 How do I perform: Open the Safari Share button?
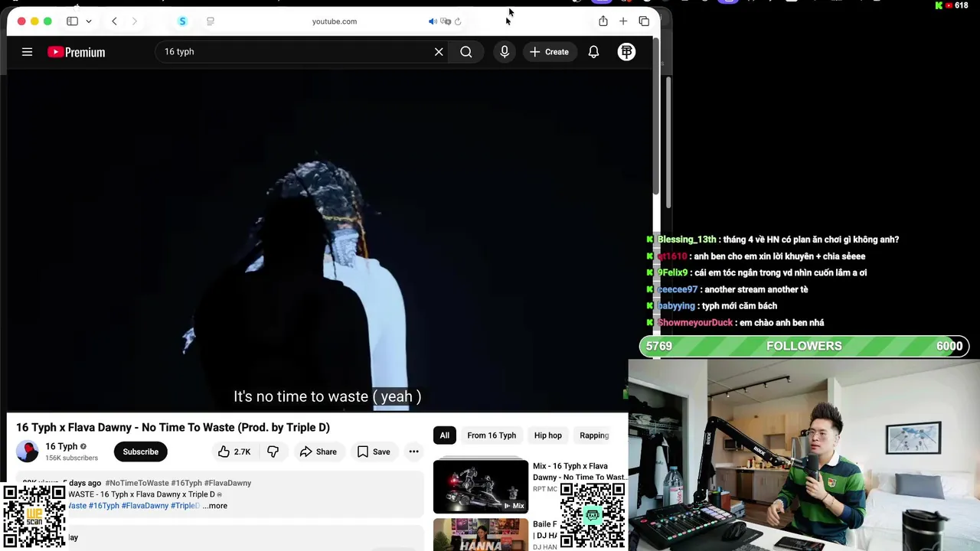(x=603, y=21)
